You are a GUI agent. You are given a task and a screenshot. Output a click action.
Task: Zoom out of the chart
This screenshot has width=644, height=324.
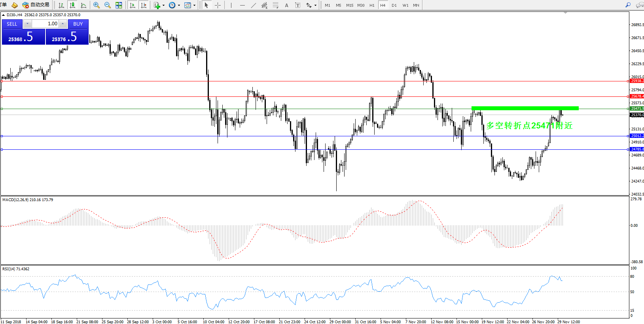pos(107,5)
